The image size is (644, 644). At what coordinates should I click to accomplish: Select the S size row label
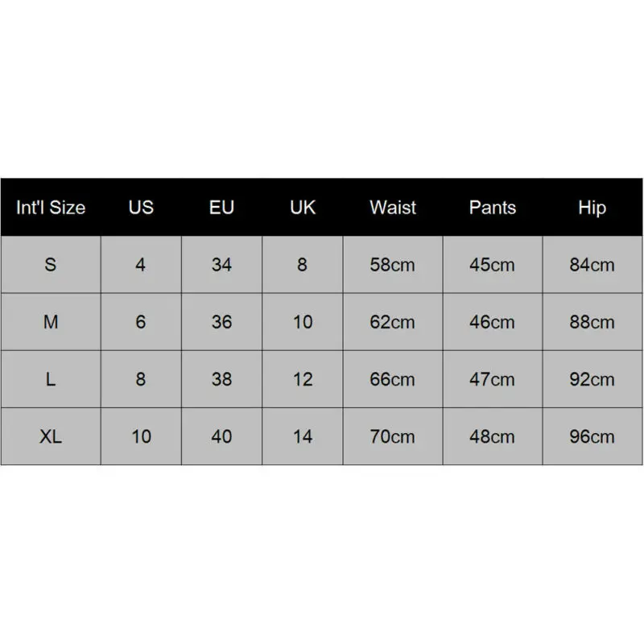tap(51, 265)
